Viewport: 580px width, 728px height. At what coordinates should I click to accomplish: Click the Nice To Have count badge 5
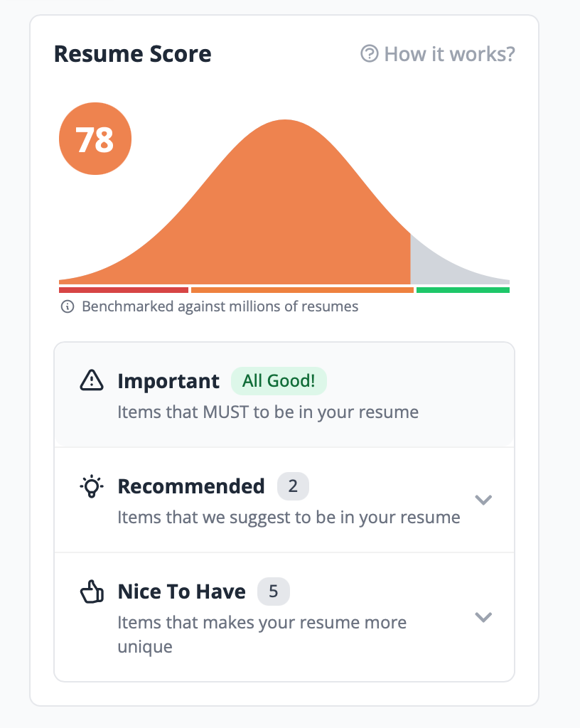[274, 591]
